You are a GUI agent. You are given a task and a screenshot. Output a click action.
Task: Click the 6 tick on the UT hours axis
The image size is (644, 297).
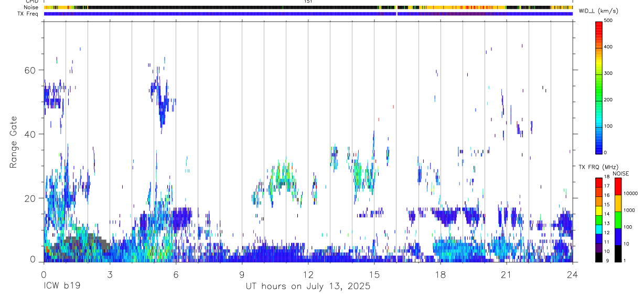176,274
